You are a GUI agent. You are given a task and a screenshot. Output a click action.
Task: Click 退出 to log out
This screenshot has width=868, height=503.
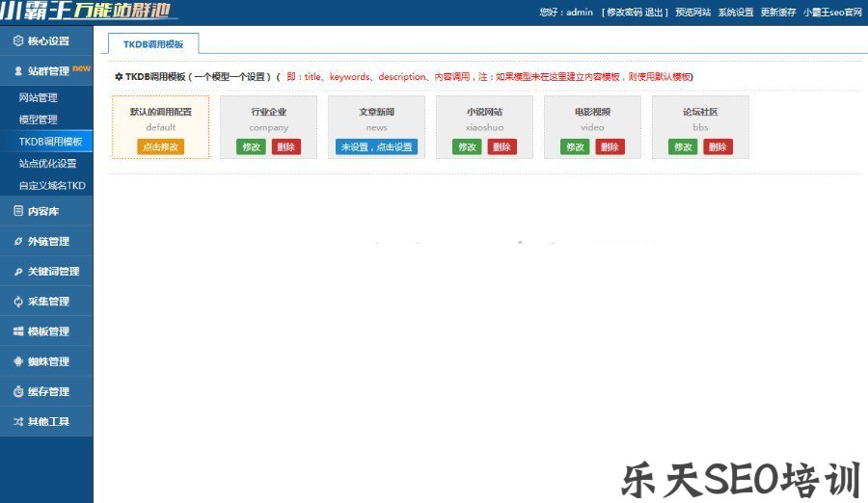[x=654, y=13]
